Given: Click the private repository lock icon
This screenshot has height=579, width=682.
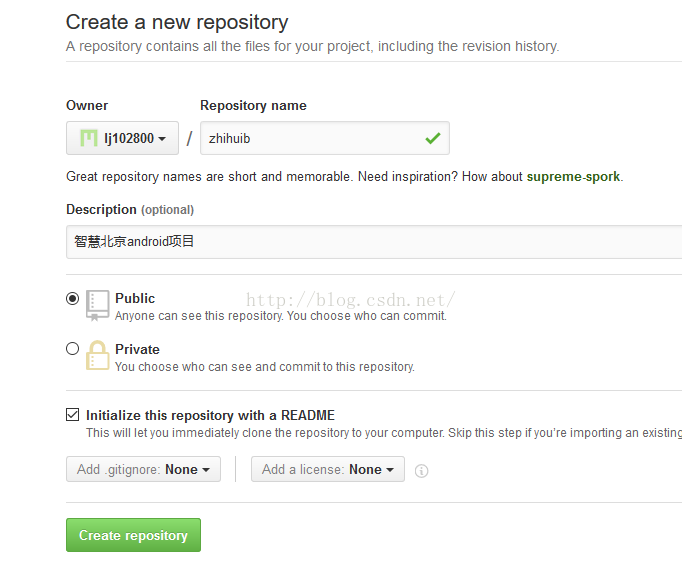Looking at the screenshot, I should (x=97, y=356).
